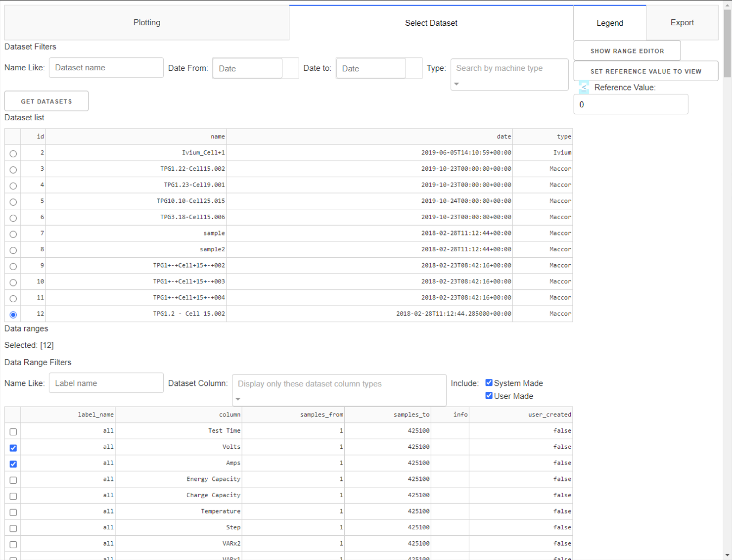The width and height of the screenshot is (732, 560).
Task: Click the Get Datasets button
Action: [x=46, y=101]
